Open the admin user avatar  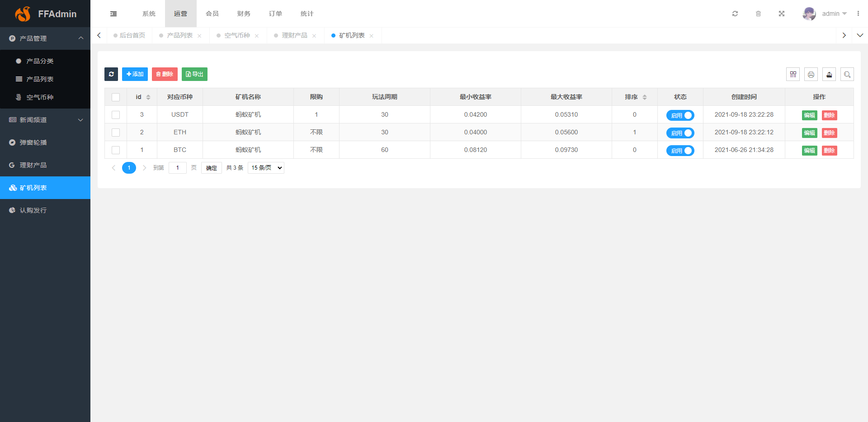[809, 14]
